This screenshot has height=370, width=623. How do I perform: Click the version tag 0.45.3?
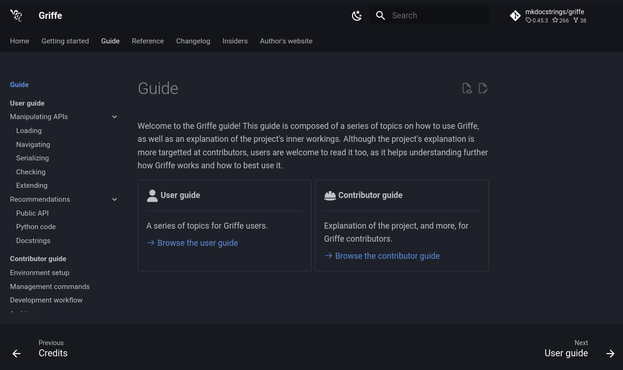tap(537, 20)
